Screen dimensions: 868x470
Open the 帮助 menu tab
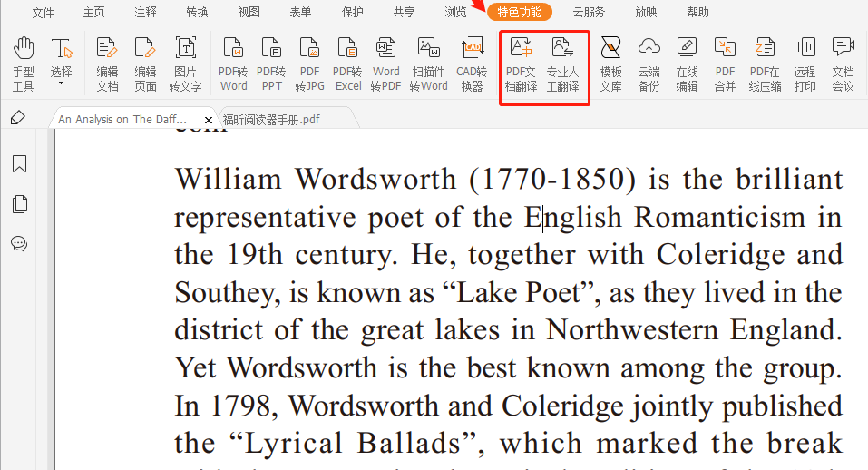[x=698, y=13]
